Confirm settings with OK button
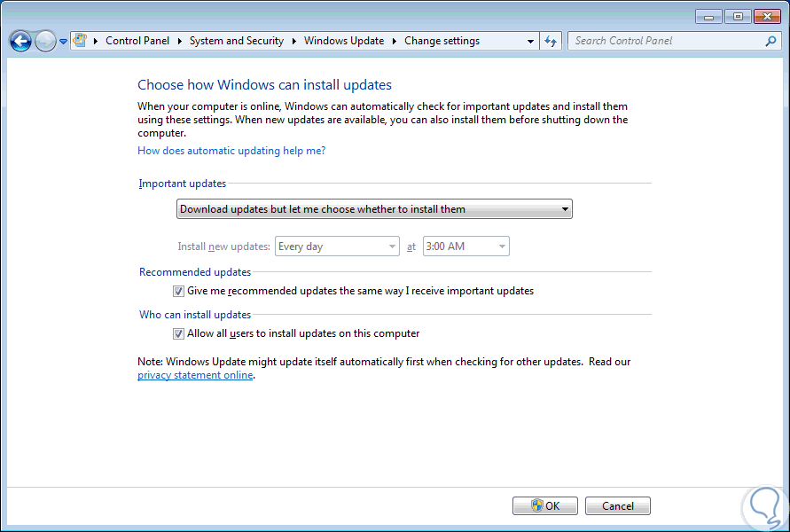 coord(545,505)
